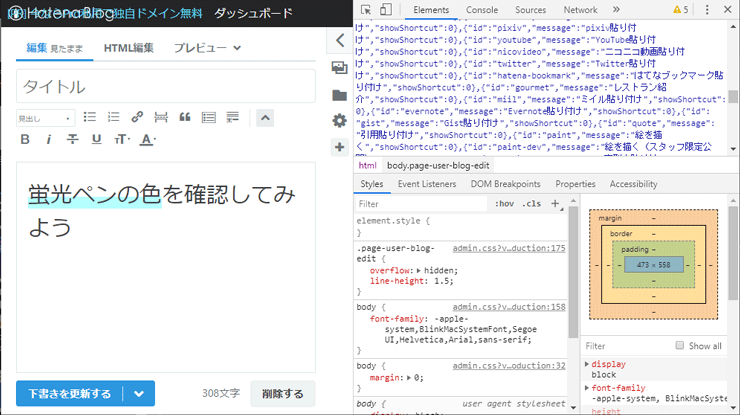Switch to the DevTools Elements tab
This screenshot has height=415, width=740.
pos(431,9)
